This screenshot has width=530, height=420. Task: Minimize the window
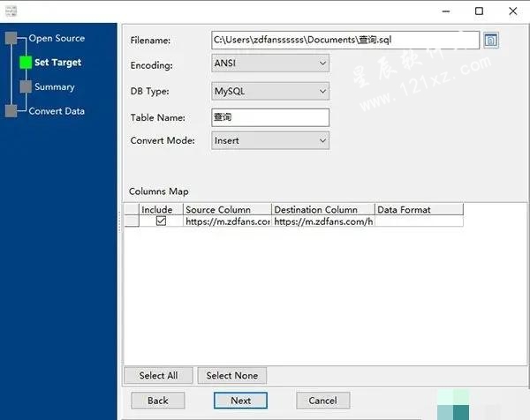tap(446, 11)
